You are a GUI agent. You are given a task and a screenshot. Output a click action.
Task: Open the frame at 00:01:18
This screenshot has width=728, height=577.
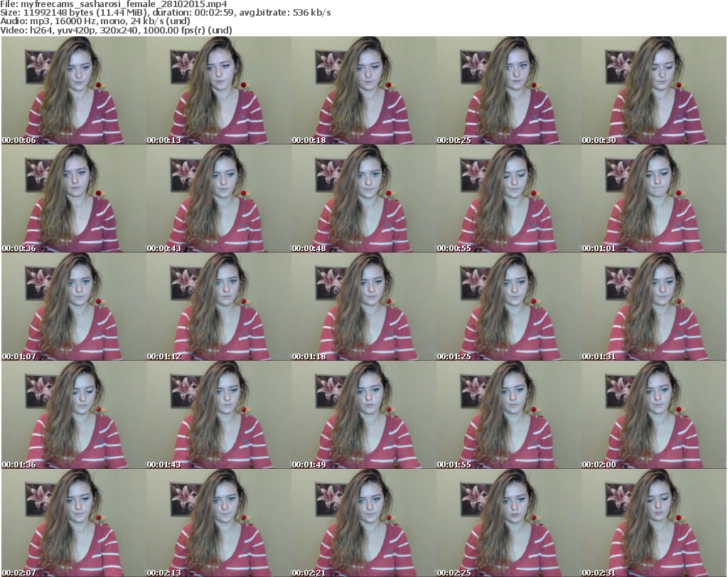tap(363, 307)
